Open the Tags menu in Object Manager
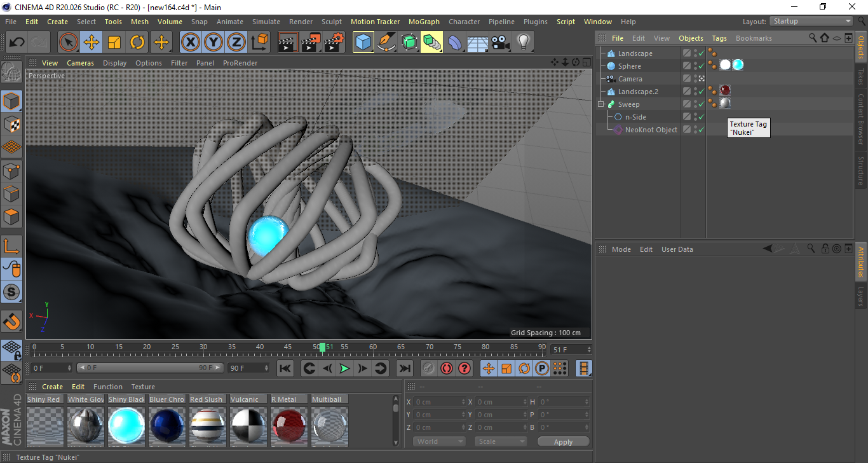The width and height of the screenshot is (868, 463). click(x=719, y=38)
